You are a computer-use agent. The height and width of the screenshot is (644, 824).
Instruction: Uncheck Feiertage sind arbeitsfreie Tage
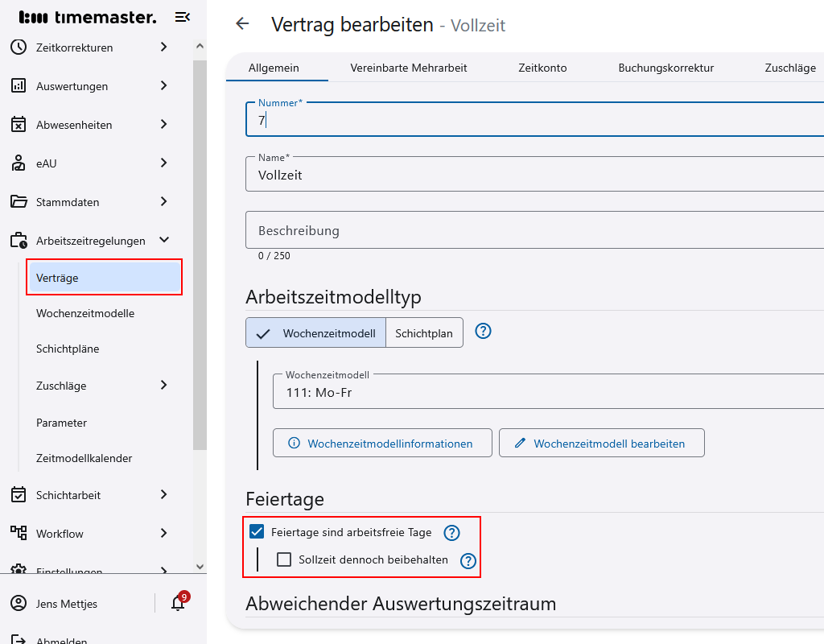(257, 532)
